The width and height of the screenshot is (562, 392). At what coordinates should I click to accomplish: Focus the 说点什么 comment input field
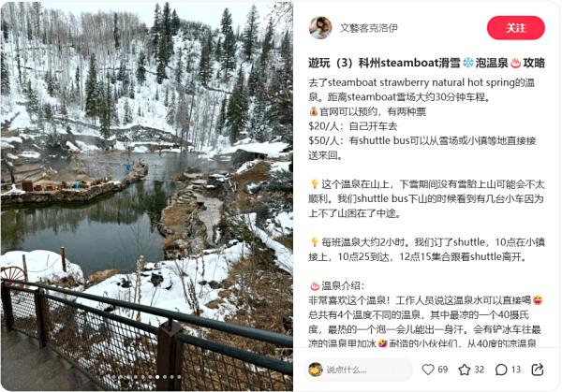point(359,370)
